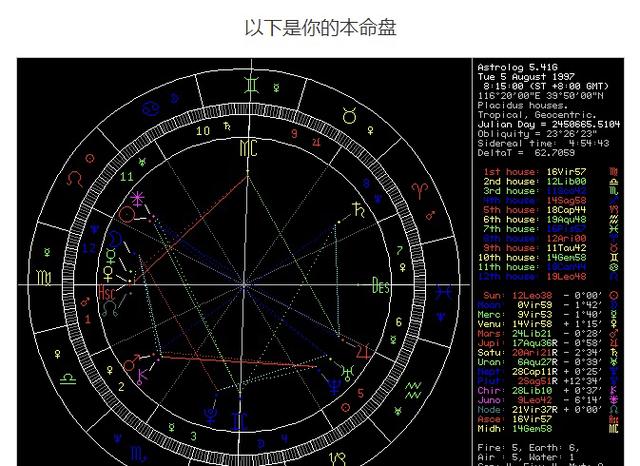Click the 'Venu: 14Vir58' row
This screenshot has width=640, height=466.
click(548, 324)
